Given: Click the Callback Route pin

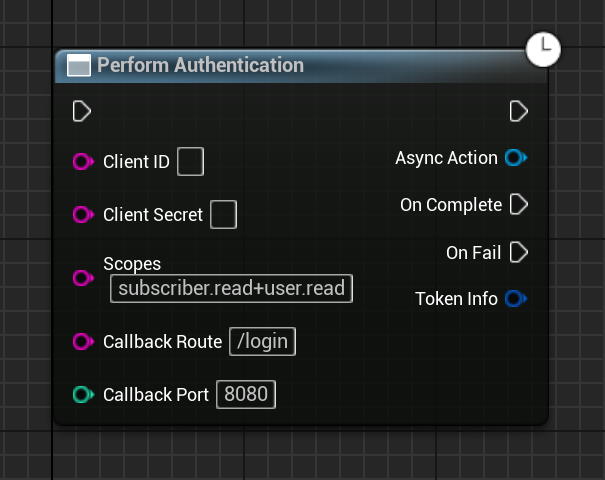Looking at the screenshot, I should click(x=83, y=341).
